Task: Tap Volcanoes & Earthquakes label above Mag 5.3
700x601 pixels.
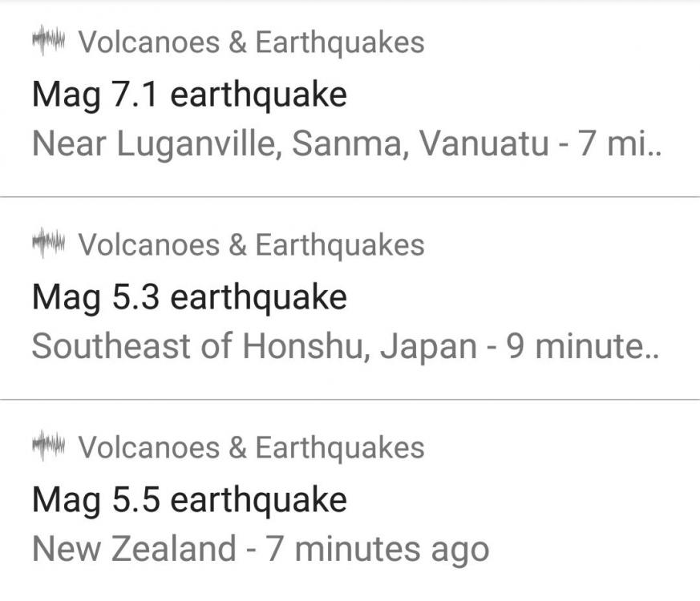Action: [x=251, y=244]
